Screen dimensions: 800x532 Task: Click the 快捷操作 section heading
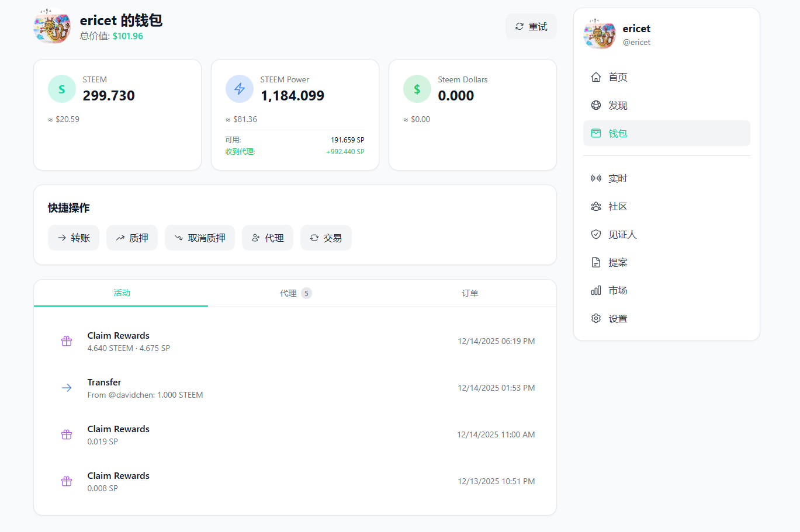tap(69, 208)
